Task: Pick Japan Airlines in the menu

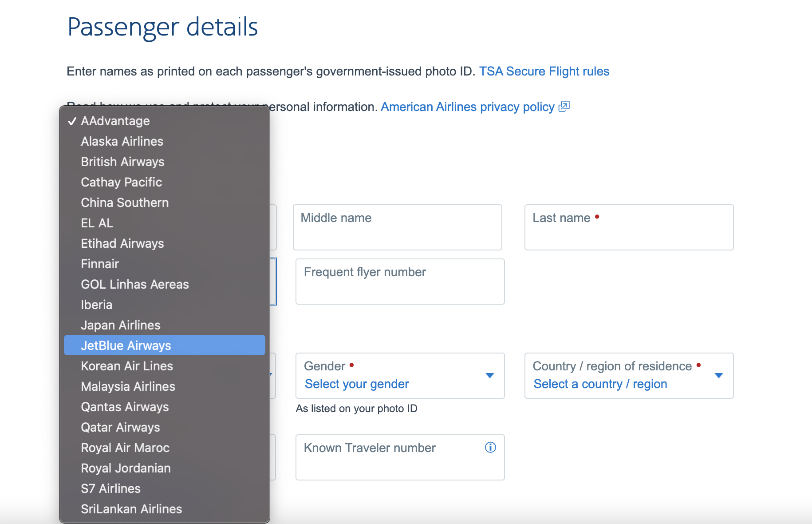Action: 120,325
